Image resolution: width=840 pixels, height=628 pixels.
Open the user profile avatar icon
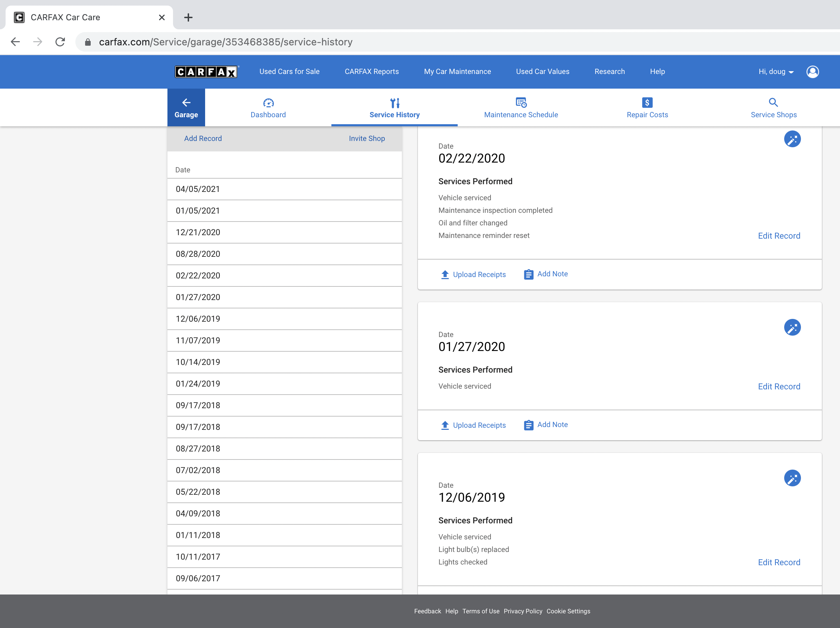point(812,72)
